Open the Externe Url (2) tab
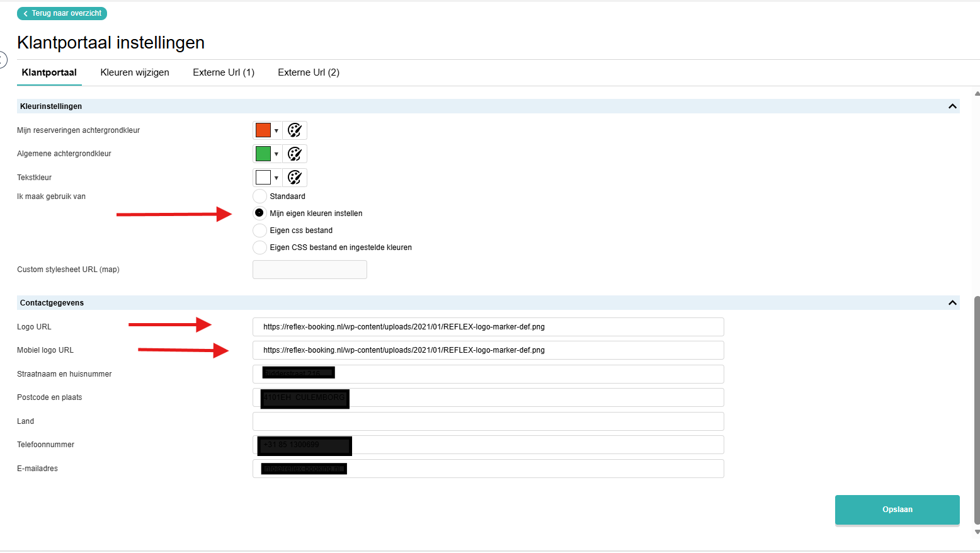 pos(309,72)
